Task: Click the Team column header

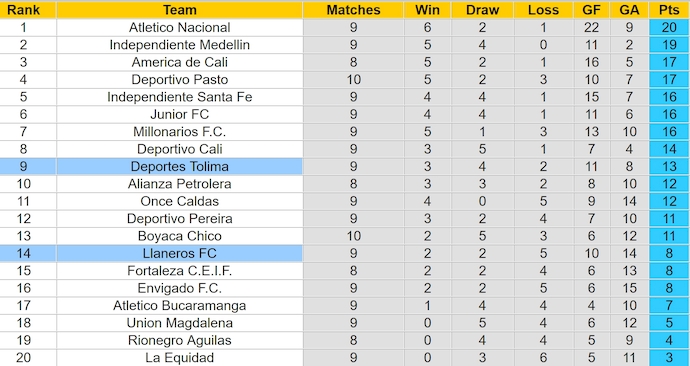Action: 180,10
